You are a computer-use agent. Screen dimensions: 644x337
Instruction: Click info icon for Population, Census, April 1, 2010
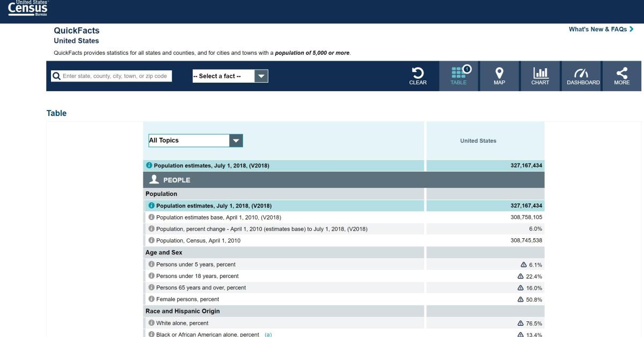click(151, 241)
